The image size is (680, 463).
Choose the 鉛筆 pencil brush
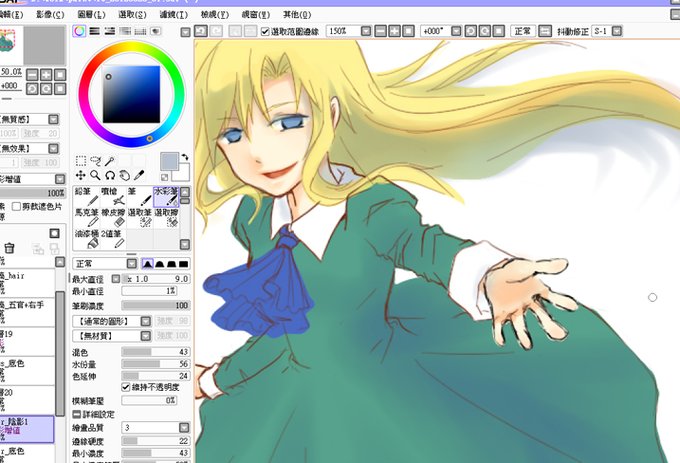pos(87,197)
